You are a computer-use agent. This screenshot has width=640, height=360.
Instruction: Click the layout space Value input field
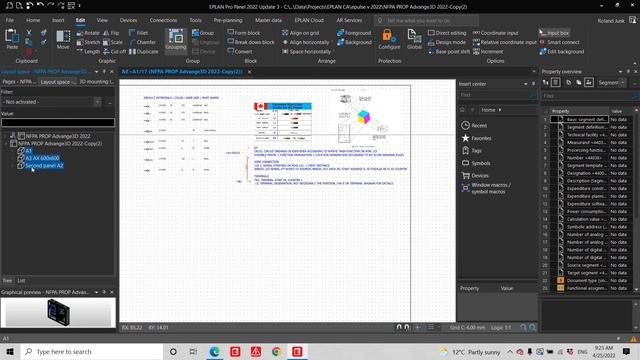click(58, 122)
